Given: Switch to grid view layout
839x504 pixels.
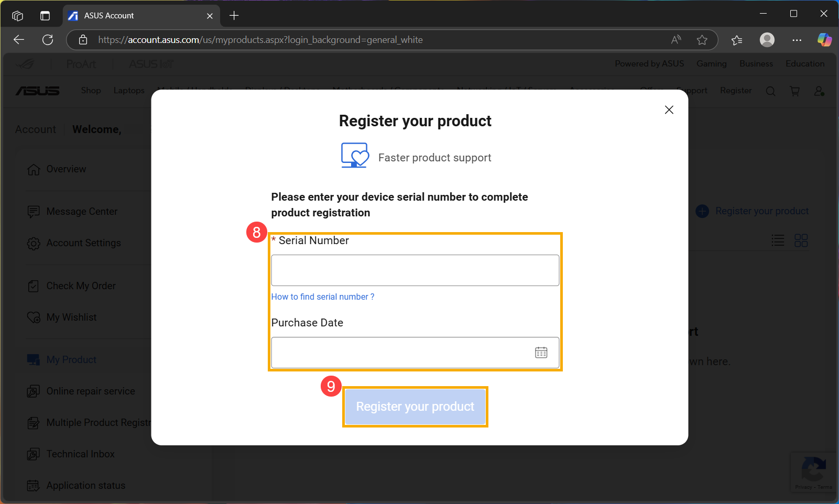Looking at the screenshot, I should point(801,240).
